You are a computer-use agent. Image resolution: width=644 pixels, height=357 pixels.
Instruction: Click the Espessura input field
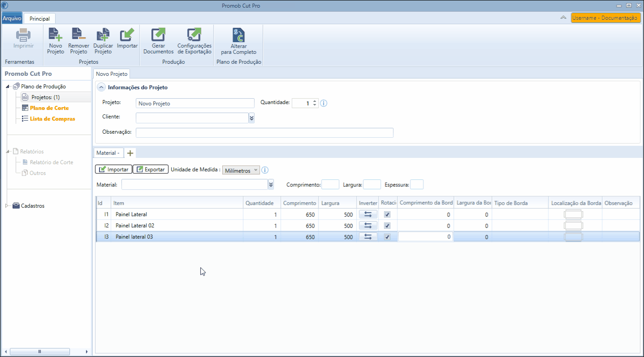tap(417, 184)
